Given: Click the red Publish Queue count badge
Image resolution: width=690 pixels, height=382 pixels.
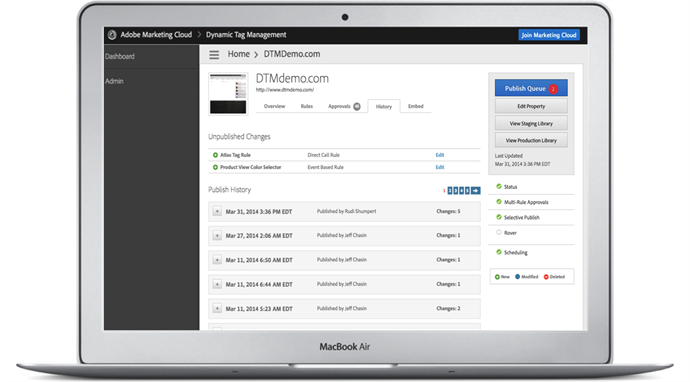Looking at the screenshot, I should pos(553,88).
